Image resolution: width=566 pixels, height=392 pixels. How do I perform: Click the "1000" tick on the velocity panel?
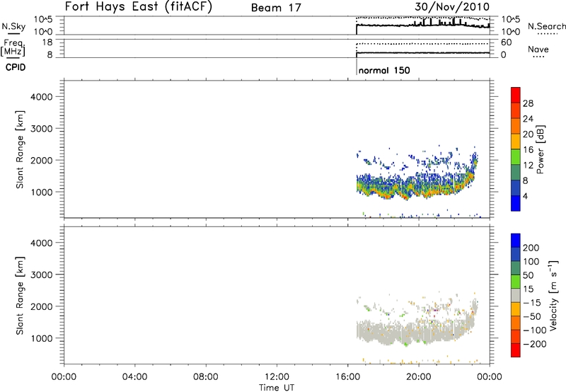(42, 338)
